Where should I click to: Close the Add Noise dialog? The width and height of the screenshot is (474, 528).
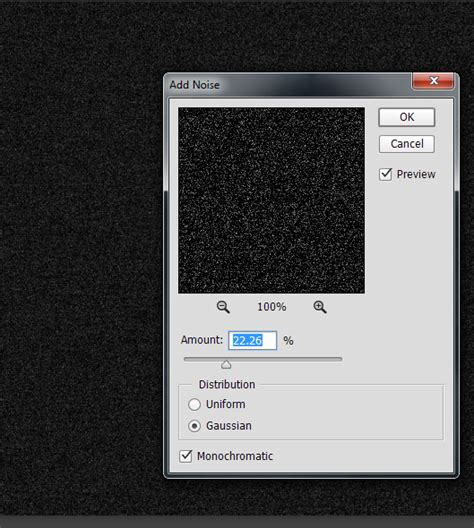coord(433,81)
